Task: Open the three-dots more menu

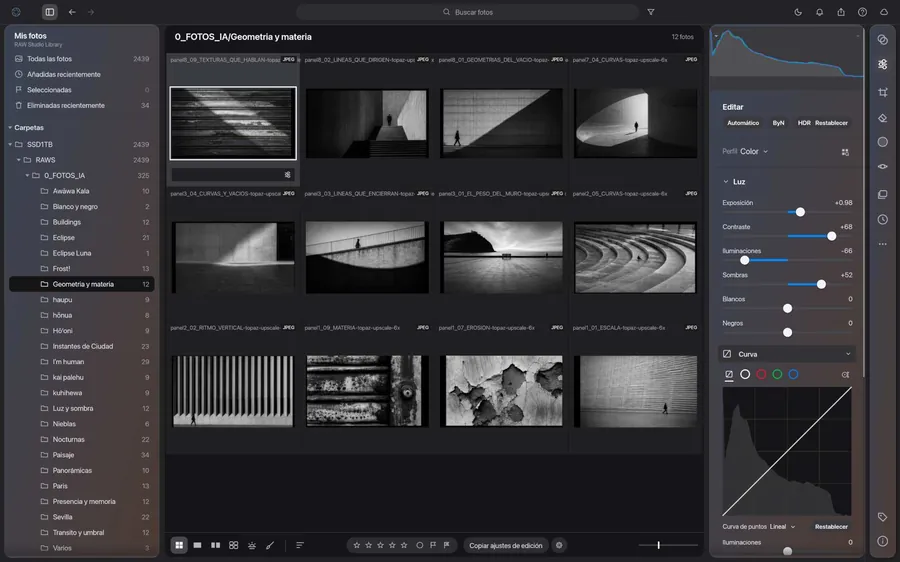Action: [883, 244]
